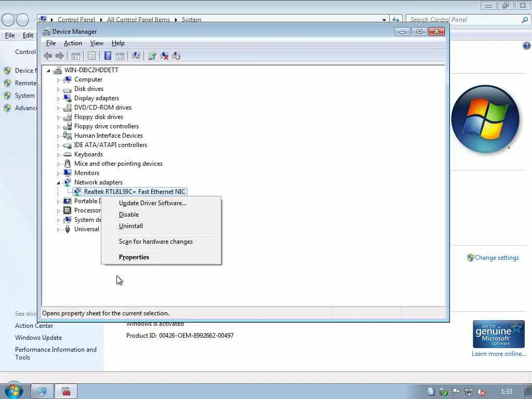Click the Mice and other pointing devices icon
532x399 pixels.
point(68,164)
